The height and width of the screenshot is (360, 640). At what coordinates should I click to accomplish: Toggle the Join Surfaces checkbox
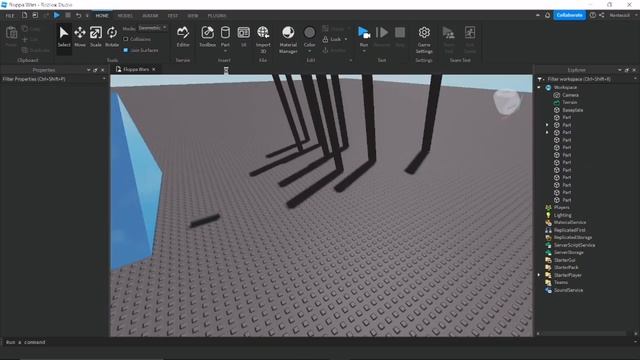126,50
